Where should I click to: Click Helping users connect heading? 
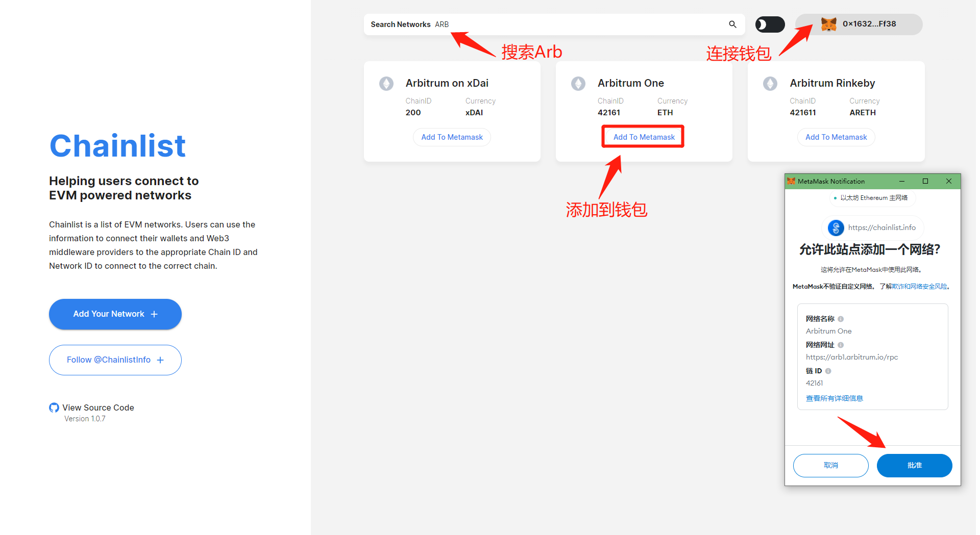point(124,188)
